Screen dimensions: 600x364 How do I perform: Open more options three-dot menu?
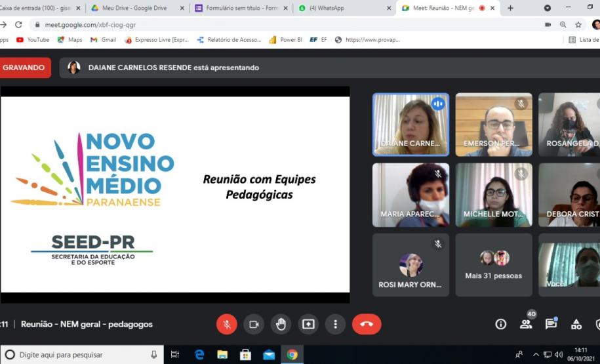335,324
